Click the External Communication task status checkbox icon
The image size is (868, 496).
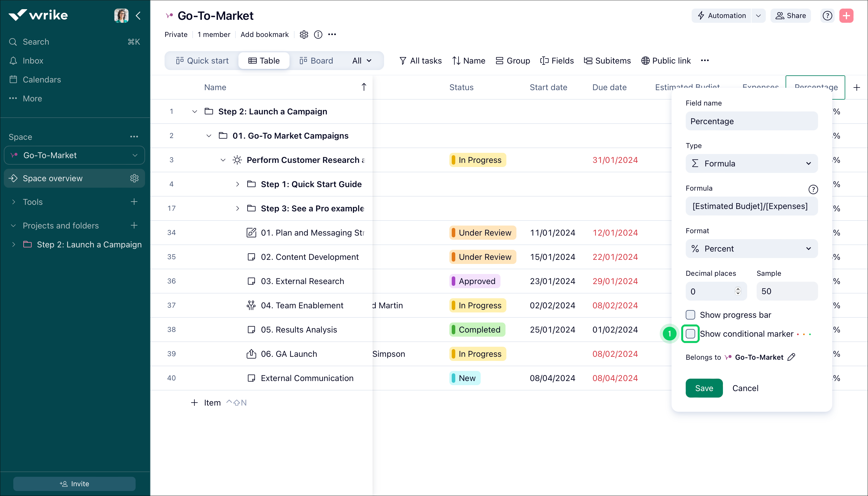tap(251, 378)
